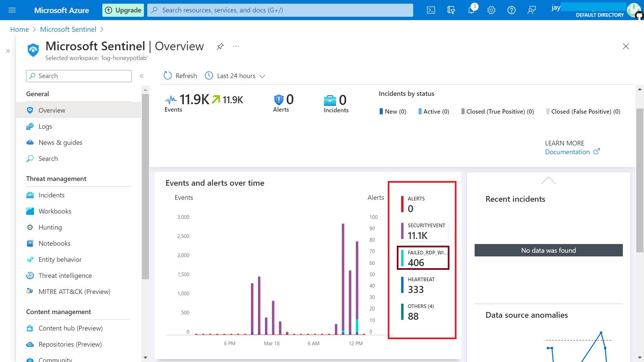Viewport: 644px width, 362px height.
Task: Open the Incidents management section
Action: pos(51,194)
